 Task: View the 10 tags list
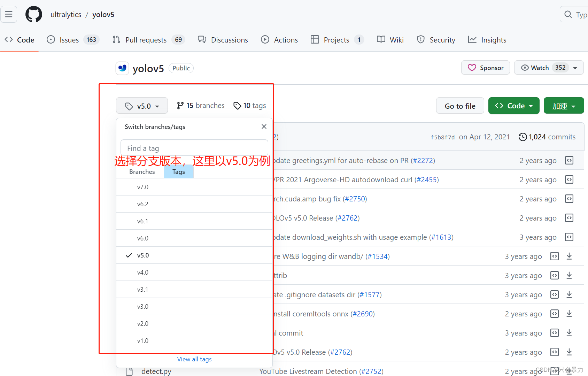pyautogui.click(x=250, y=106)
